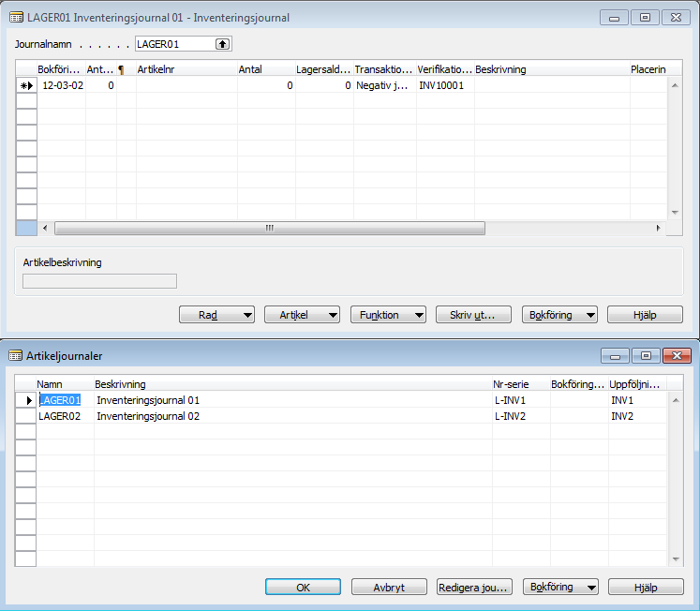Open Bokföring dropdown in Inventeringsjournal window
This screenshot has height=611, width=700.
pos(559,315)
